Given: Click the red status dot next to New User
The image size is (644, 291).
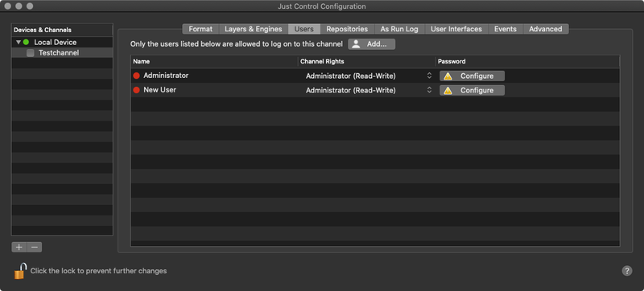Looking at the screenshot, I should [136, 90].
